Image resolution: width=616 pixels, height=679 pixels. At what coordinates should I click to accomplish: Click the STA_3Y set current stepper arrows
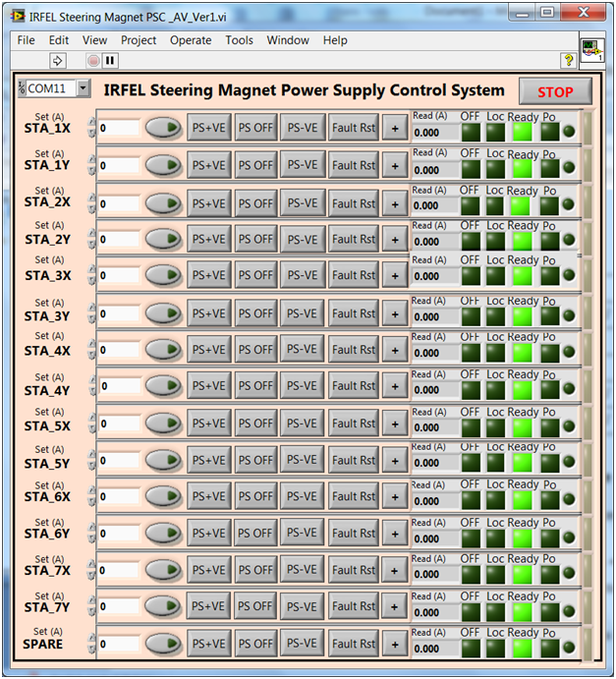tap(91, 313)
